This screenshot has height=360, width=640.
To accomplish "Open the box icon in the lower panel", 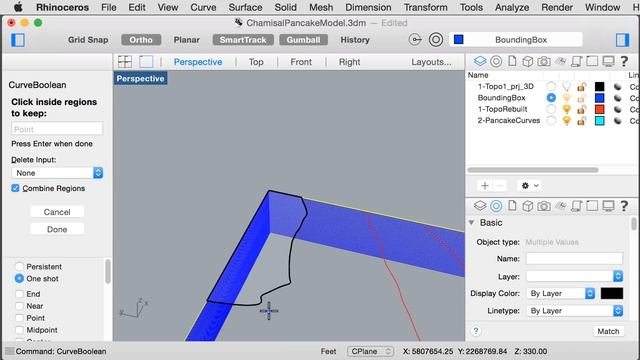I will click(527, 206).
